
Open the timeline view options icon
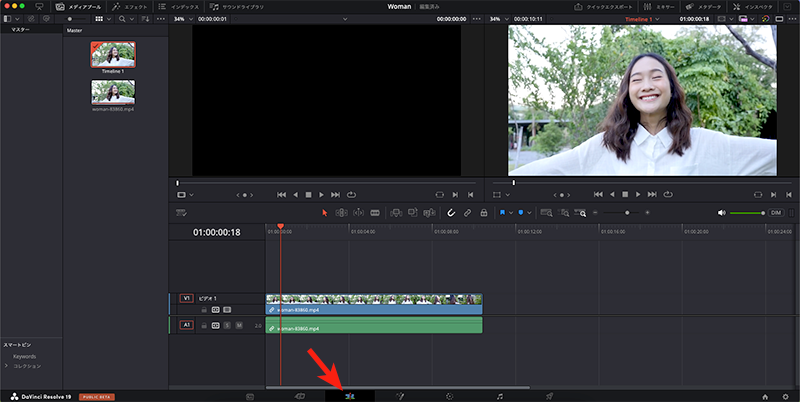click(x=181, y=213)
